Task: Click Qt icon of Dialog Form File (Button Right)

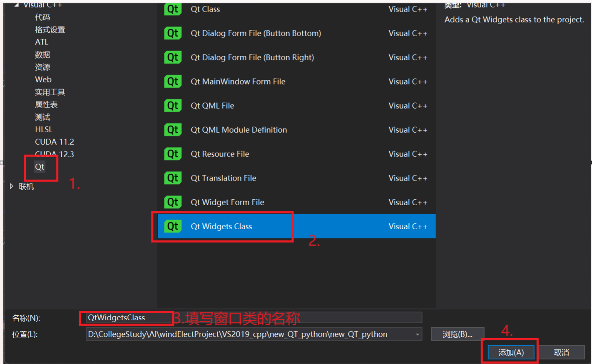Action: (x=173, y=57)
